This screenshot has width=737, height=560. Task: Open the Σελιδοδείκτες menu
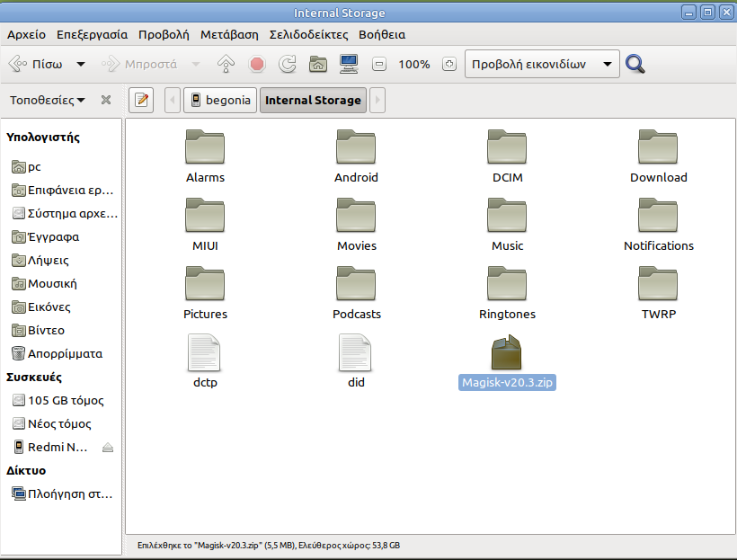click(x=308, y=35)
